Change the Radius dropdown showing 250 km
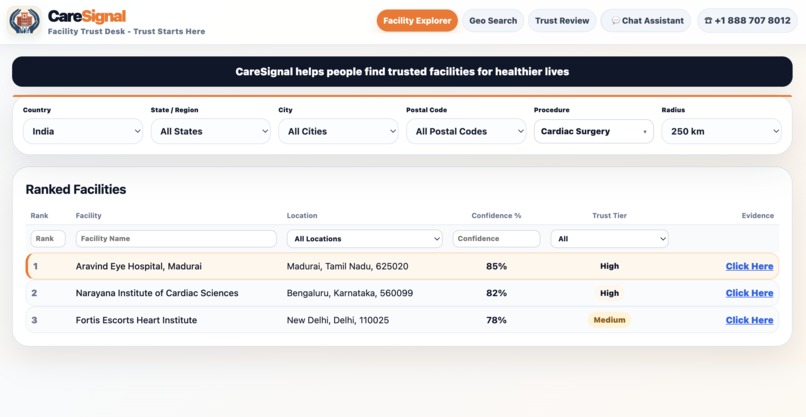This screenshot has width=806, height=417. click(x=722, y=131)
